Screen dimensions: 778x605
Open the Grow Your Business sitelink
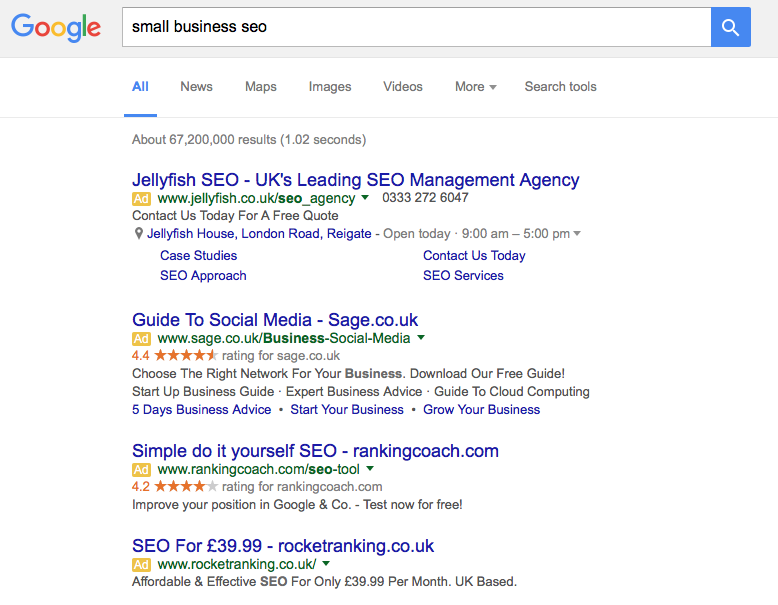coord(481,410)
